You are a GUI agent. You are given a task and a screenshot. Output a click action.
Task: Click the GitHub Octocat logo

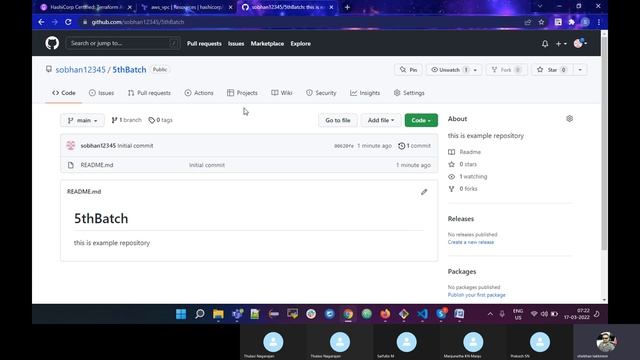click(52, 43)
